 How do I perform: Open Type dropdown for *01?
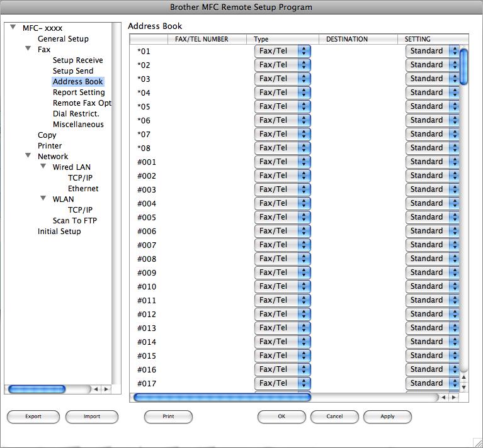click(x=283, y=51)
